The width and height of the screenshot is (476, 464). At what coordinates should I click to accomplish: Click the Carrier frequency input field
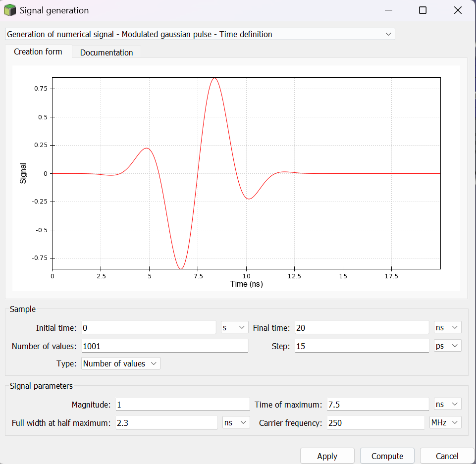click(x=375, y=423)
